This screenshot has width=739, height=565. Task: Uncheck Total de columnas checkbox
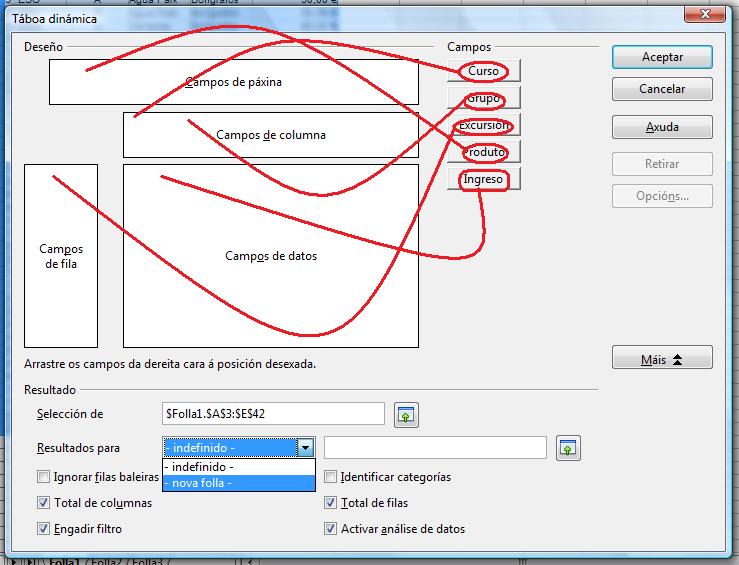pyautogui.click(x=43, y=503)
